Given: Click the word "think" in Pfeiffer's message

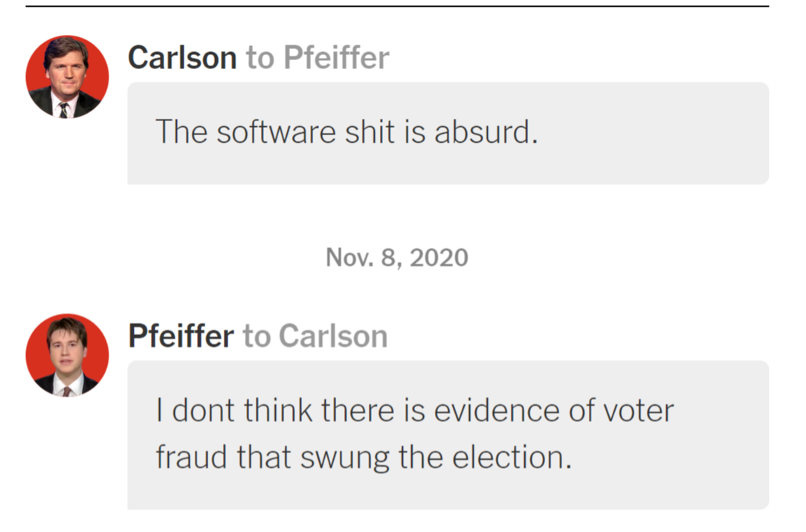Looking at the screenshot, I should click(x=277, y=411).
